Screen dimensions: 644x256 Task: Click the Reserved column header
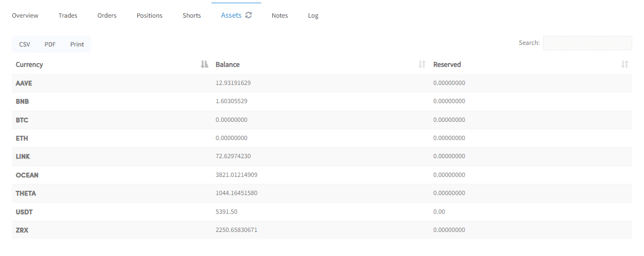tap(531, 65)
